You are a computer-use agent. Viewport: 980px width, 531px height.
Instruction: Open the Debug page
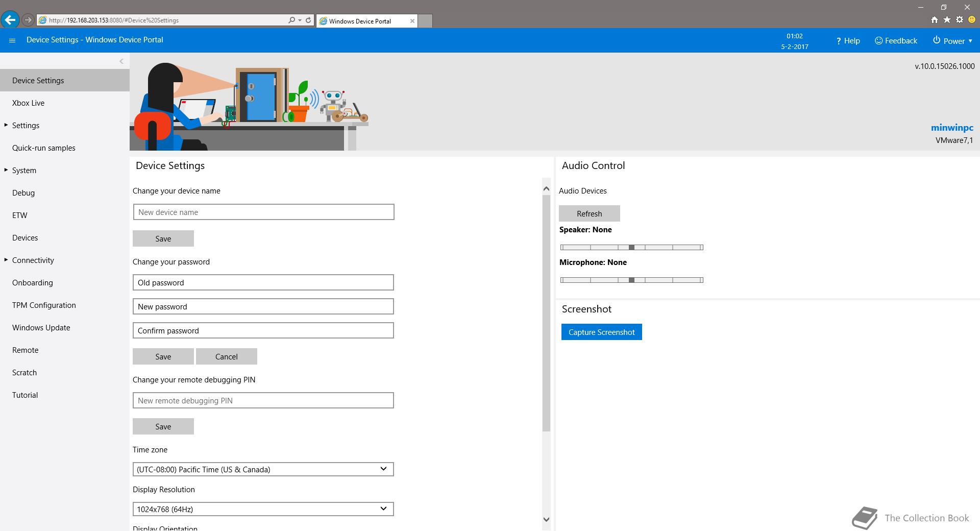coord(23,192)
